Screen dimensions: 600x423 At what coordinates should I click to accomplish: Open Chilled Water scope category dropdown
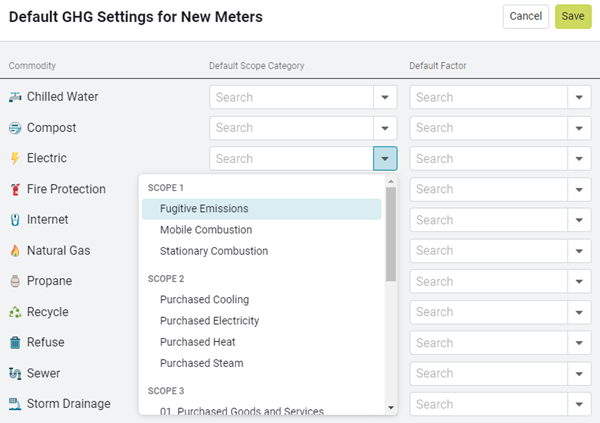385,97
